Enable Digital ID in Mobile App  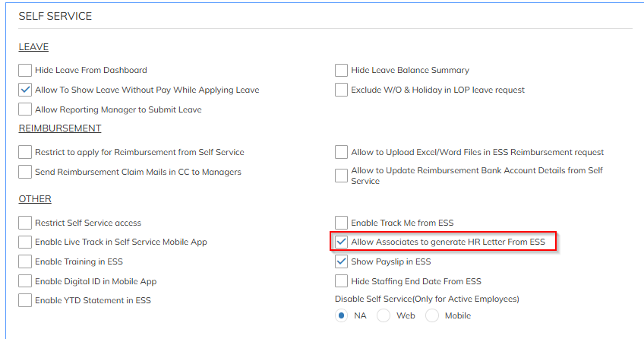click(x=25, y=281)
